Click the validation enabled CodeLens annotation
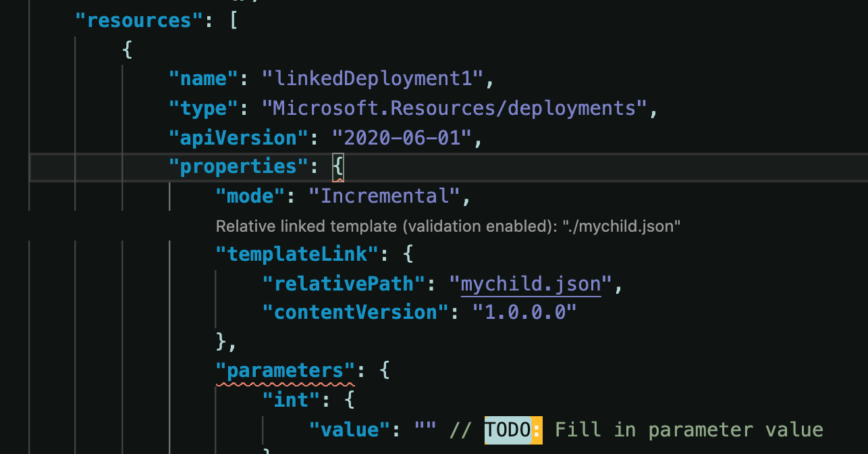Screen dimensions: 868x454 click(x=447, y=226)
